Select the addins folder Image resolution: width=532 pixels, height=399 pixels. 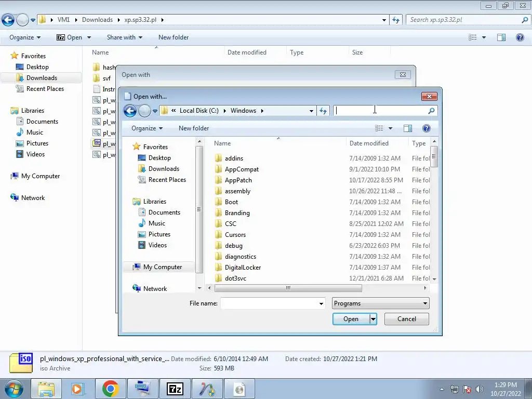(234, 158)
